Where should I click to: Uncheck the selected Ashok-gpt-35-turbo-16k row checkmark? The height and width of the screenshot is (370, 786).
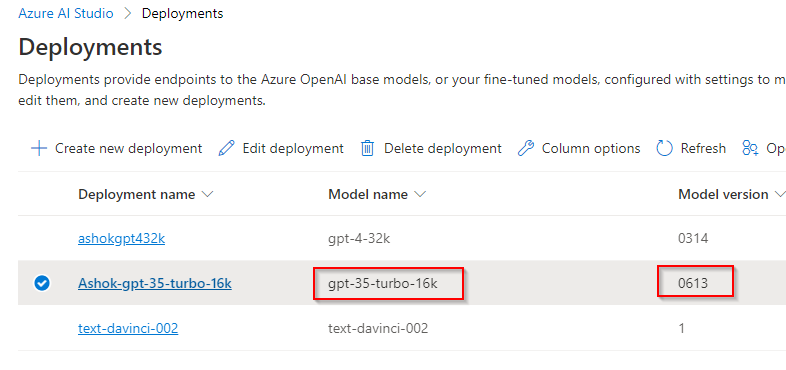coord(42,284)
